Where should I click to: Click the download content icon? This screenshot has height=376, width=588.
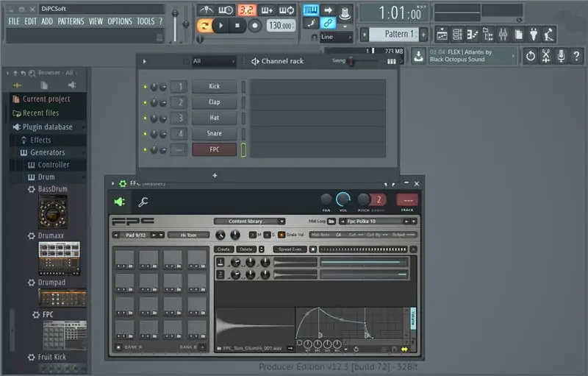pos(418,56)
